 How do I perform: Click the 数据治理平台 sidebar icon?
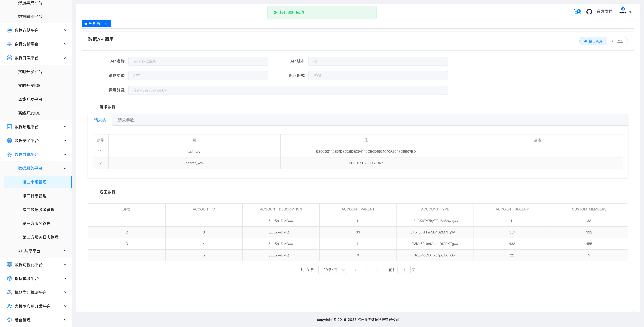click(9, 127)
